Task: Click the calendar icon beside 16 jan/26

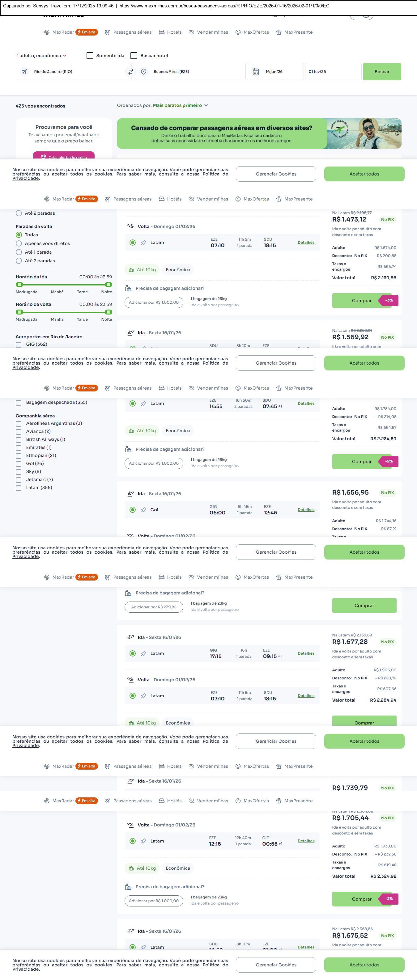Action: pos(256,71)
